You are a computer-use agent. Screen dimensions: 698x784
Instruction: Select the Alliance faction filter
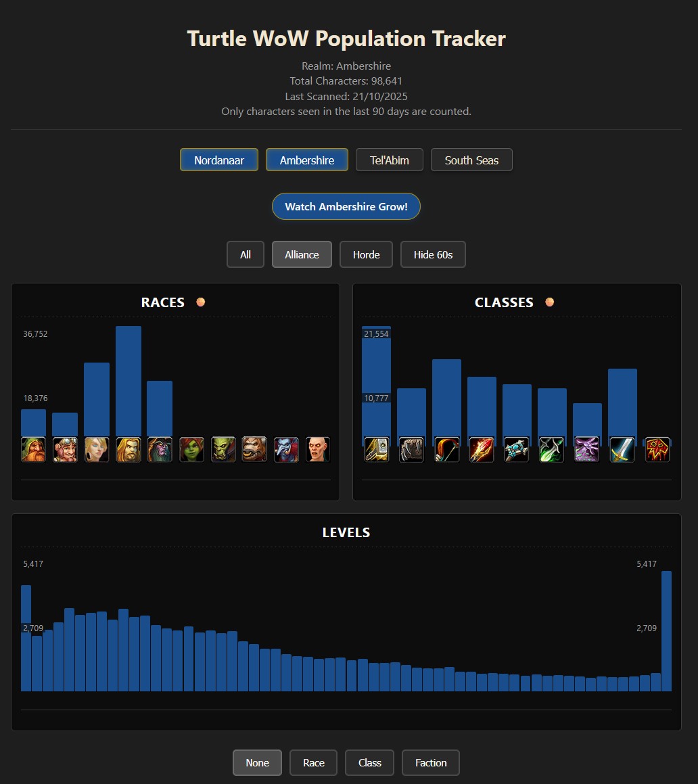coord(302,254)
